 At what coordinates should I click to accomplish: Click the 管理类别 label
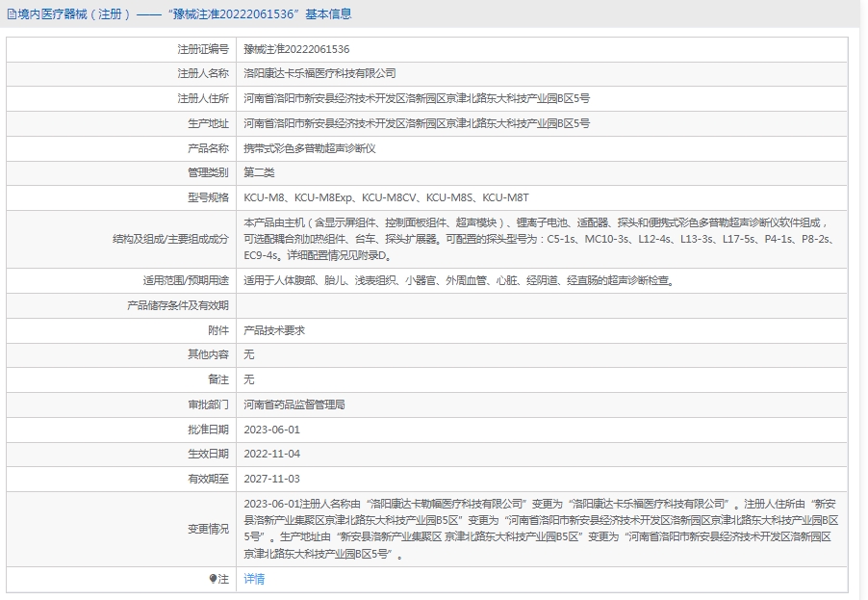click(x=208, y=172)
